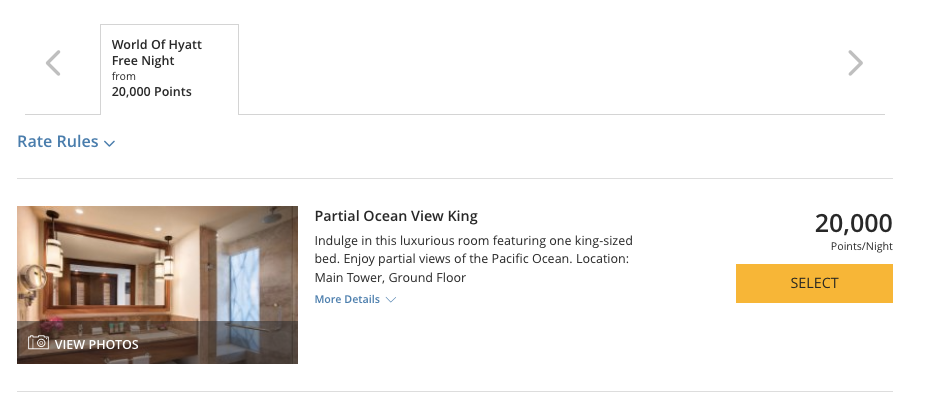
Task: Expand the Rate Rules section
Action: click(58, 142)
